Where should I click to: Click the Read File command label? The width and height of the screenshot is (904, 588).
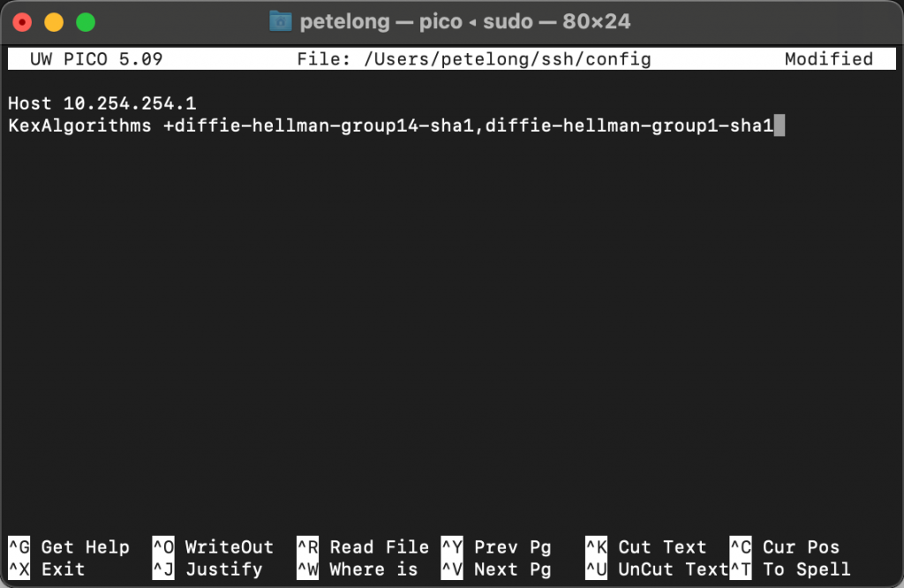coord(379,547)
